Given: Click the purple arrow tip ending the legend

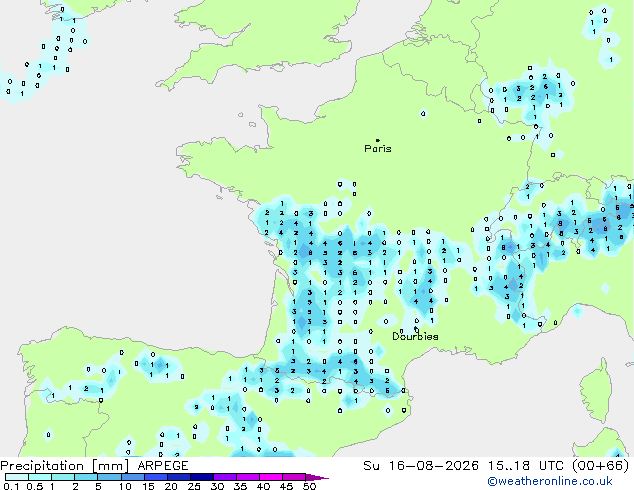Looking at the screenshot, I should click(317, 477).
